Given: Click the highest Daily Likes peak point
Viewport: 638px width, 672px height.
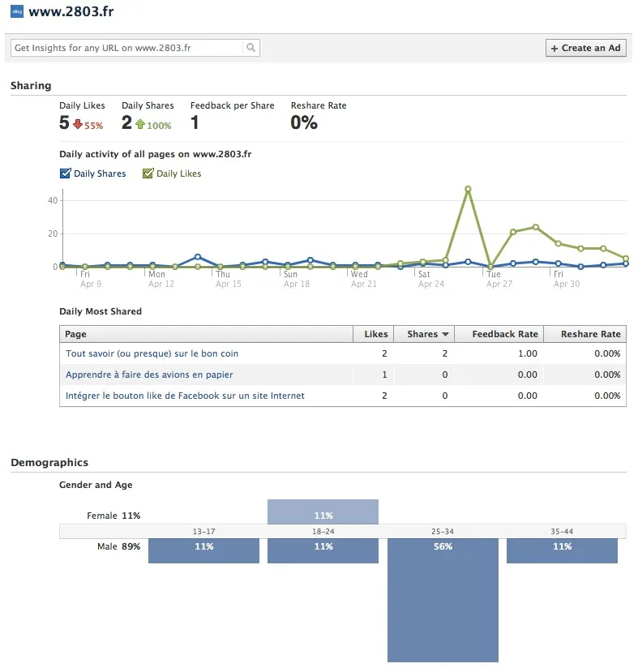Looking at the screenshot, I should [x=468, y=189].
